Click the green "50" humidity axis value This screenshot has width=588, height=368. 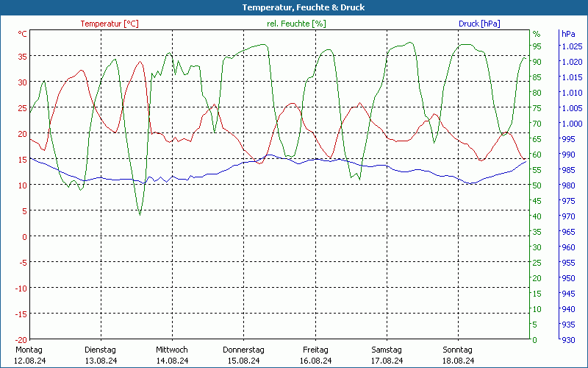[x=537, y=185]
